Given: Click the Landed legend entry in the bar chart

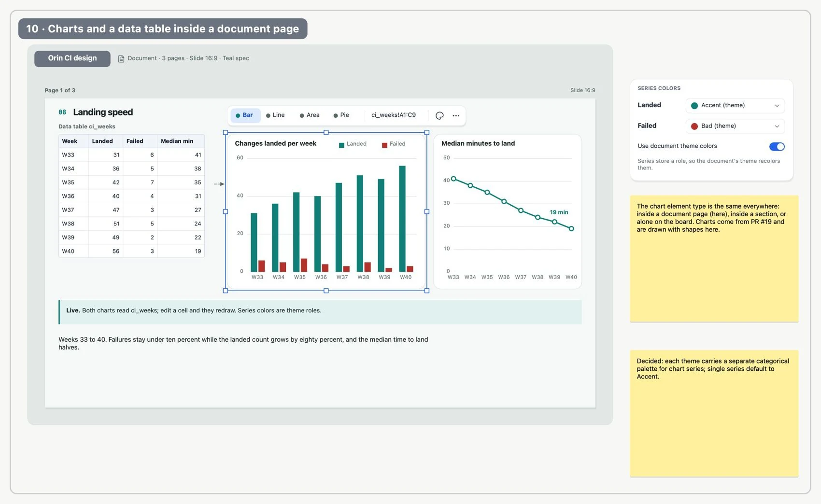Looking at the screenshot, I should point(353,144).
